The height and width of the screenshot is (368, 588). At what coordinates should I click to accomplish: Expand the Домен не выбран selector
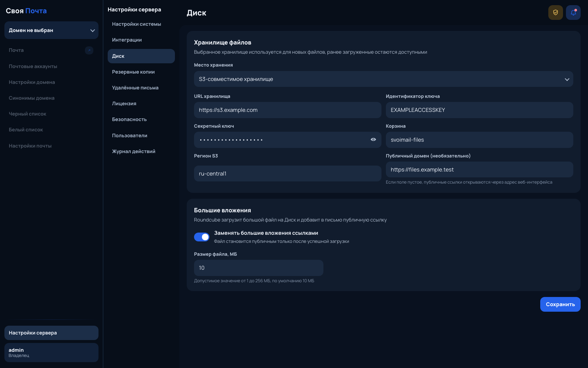tap(51, 30)
